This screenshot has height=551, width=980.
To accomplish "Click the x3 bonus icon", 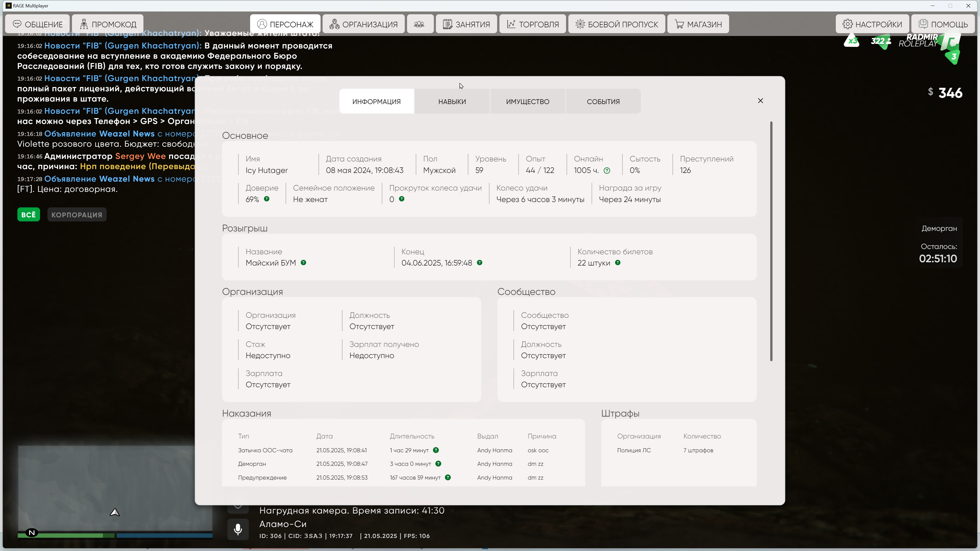I will point(852,41).
